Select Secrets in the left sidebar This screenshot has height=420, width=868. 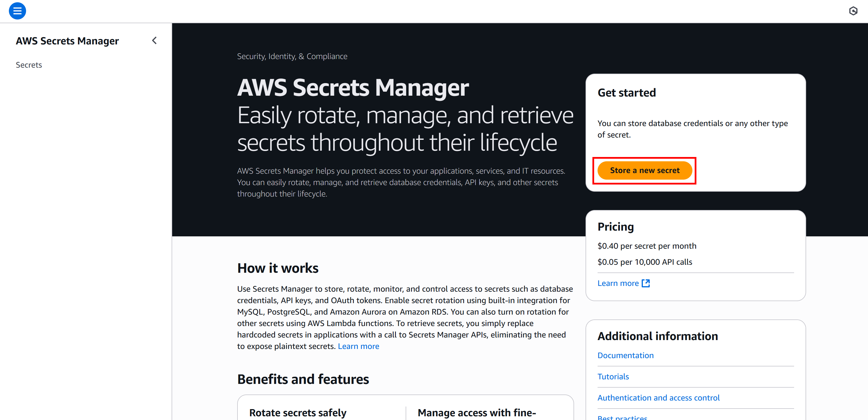tap(29, 64)
